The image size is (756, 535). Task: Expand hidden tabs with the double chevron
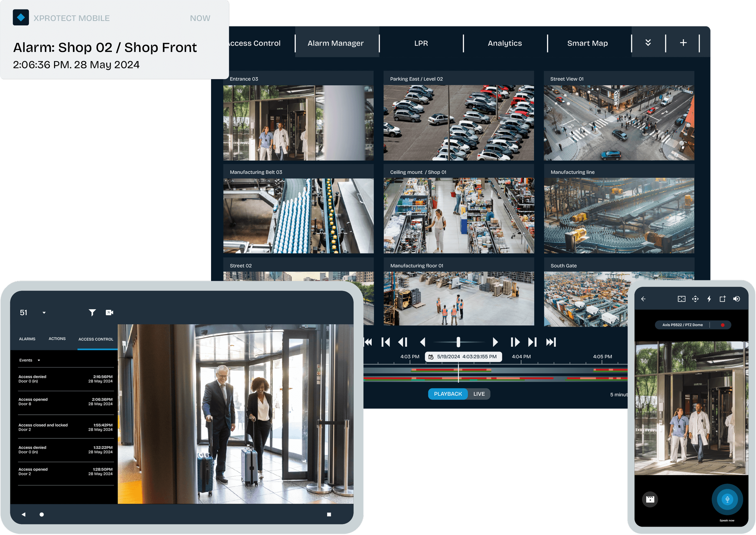(648, 43)
